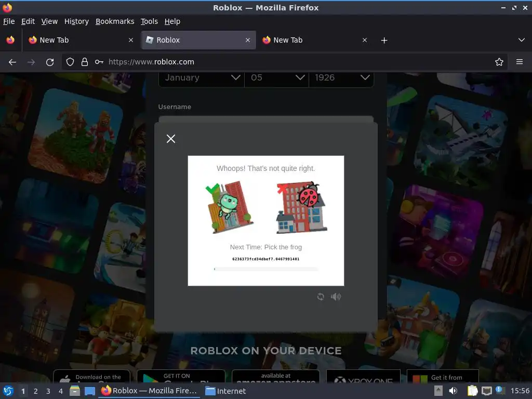Open the display monitor tray icon
This screenshot has width=532, height=399.
[486, 391]
